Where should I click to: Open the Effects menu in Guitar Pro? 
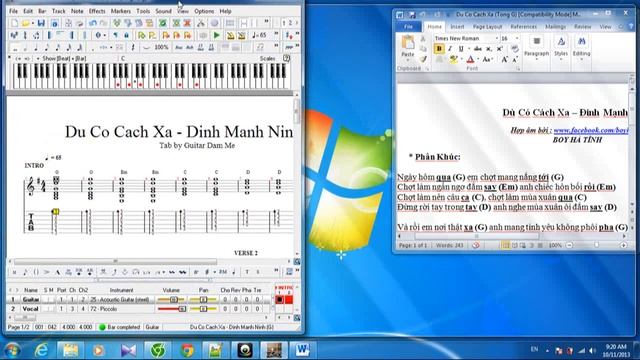point(97,11)
